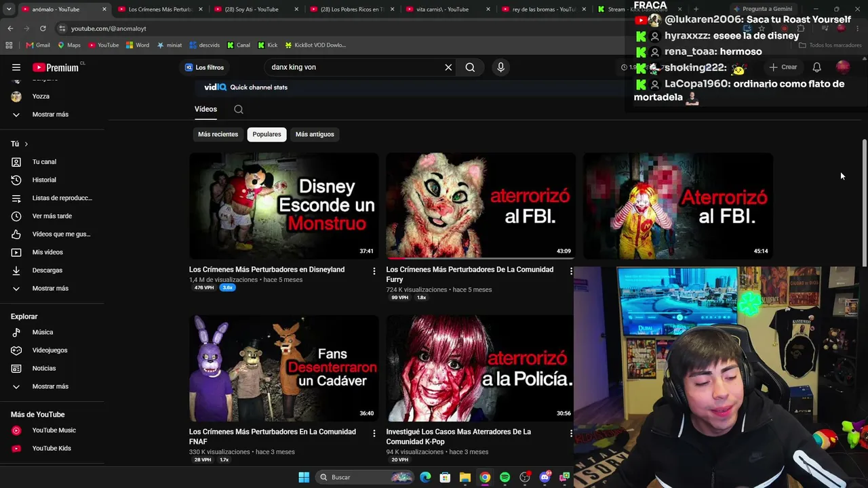Open options for the Comunidad Furry video
This screenshot has height=488, width=868.
(x=571, y=271)
